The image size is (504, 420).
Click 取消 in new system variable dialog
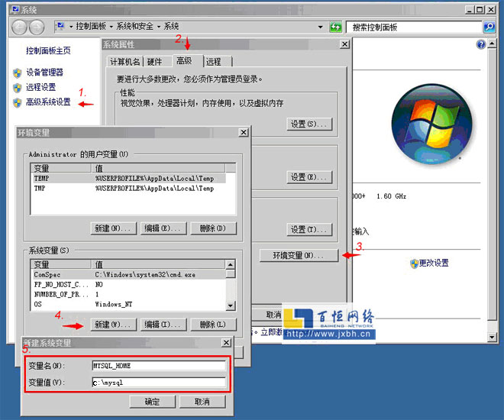click(202, 402)
